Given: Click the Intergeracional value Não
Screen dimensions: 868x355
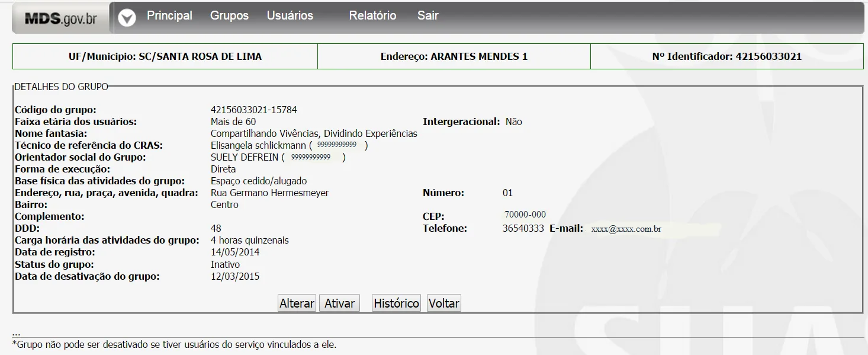Looking at the screenshot, I should [514, 121].
